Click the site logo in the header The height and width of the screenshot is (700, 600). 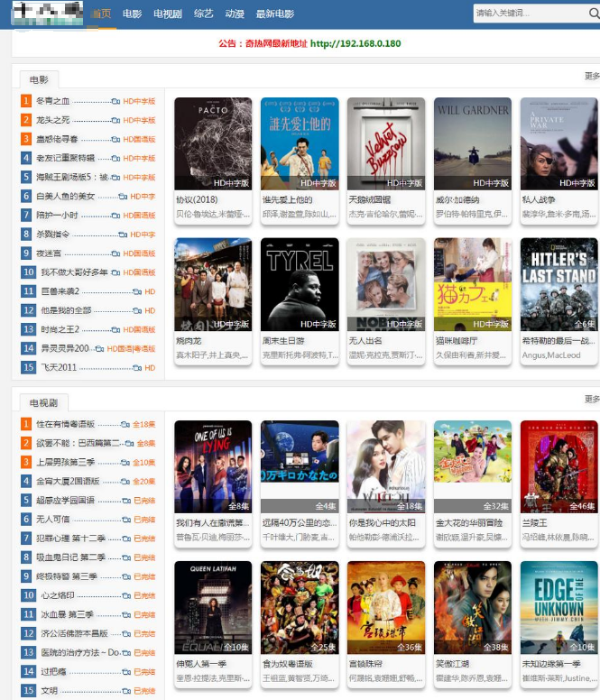tap(47, 13)
